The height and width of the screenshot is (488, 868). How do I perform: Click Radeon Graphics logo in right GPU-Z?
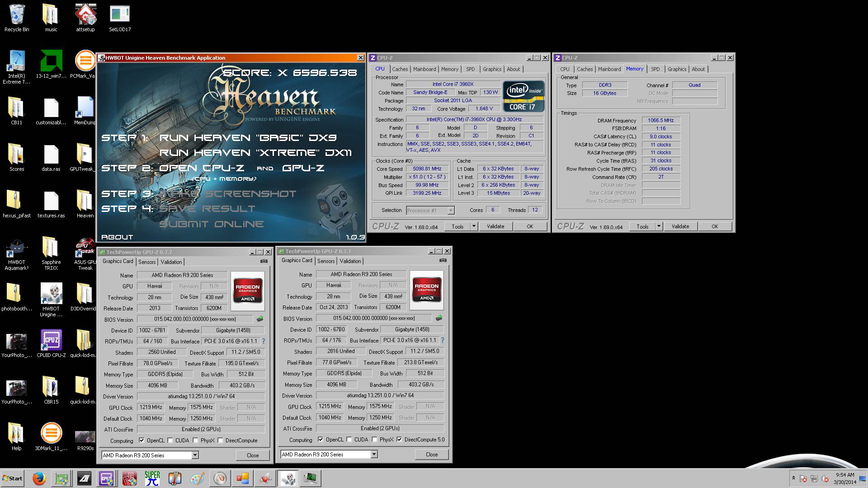427,290
